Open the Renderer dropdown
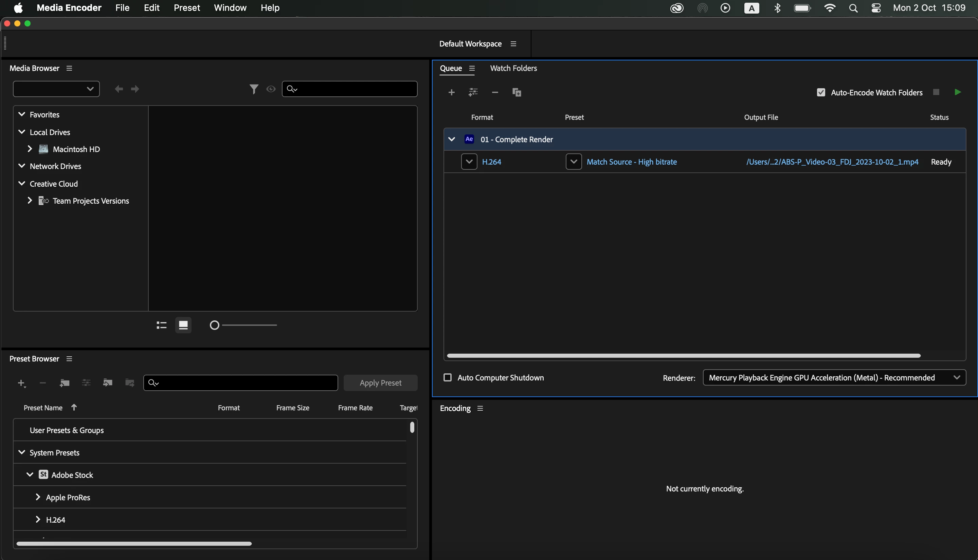The image size is (978, 560). coord(834,378)
